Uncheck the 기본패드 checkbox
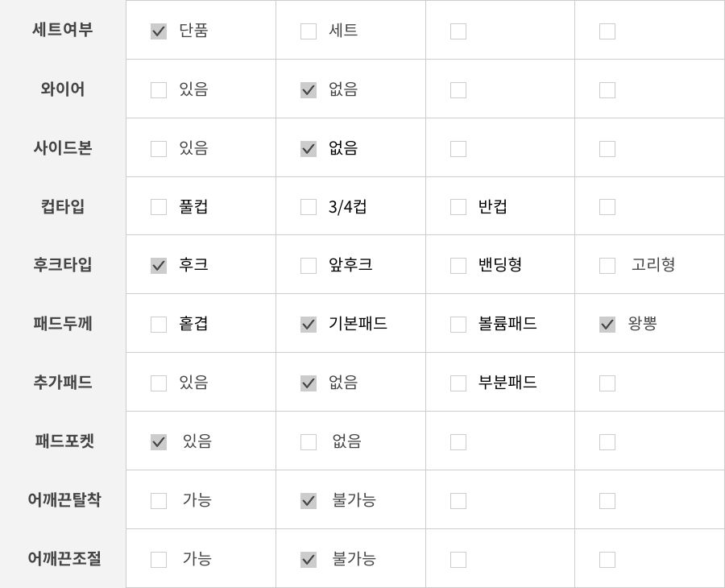 [x=309, y=325]
